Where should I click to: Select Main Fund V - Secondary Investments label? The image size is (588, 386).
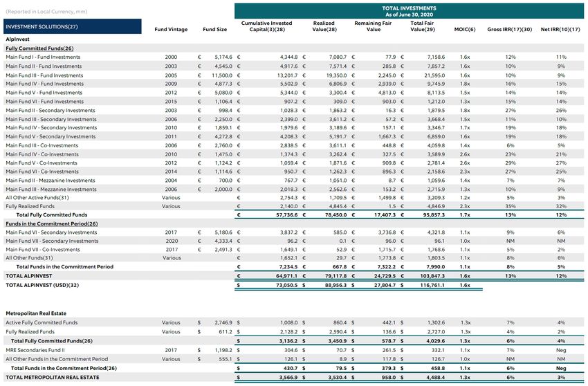pos(50,136)
